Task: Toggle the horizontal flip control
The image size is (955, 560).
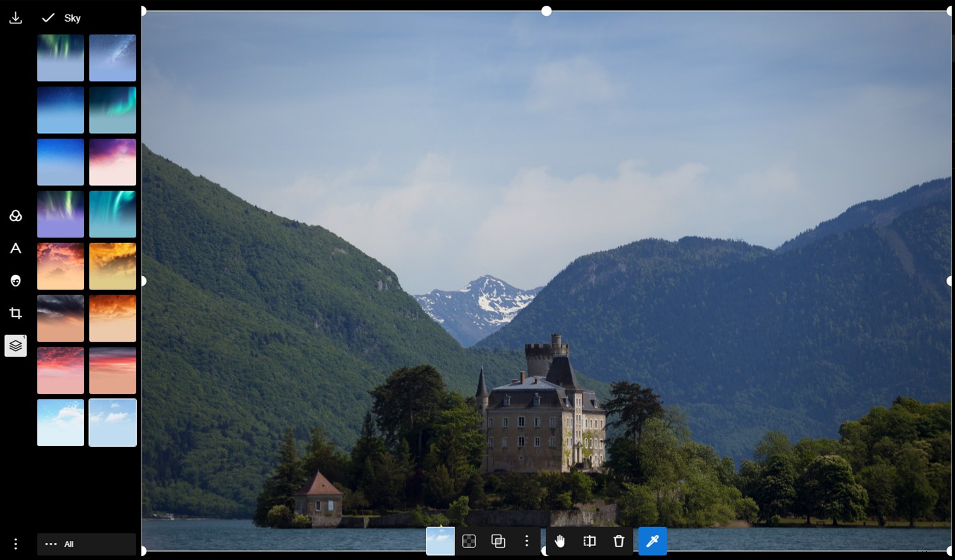Action: tap(589, 541)
